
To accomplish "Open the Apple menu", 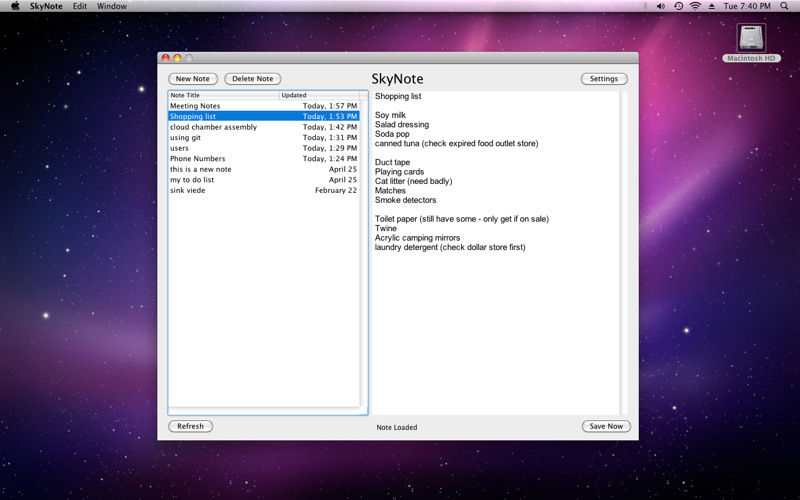I will 15,6.
